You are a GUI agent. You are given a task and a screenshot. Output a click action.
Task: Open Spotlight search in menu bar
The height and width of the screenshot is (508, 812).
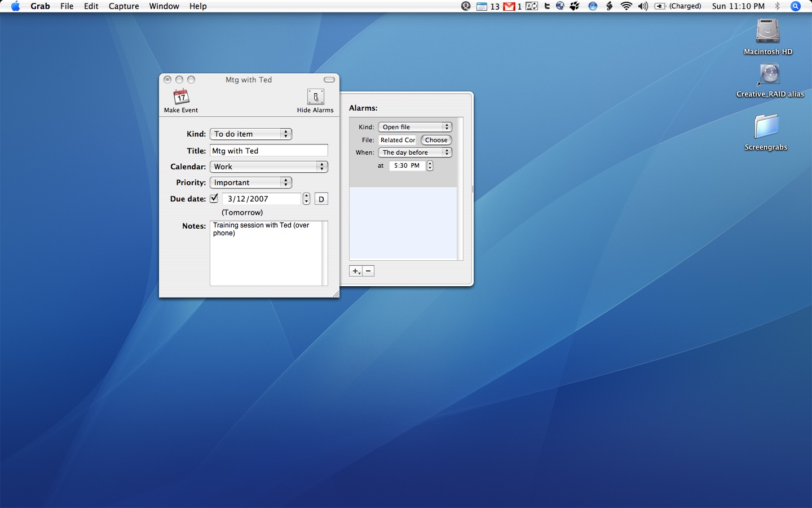796,6
